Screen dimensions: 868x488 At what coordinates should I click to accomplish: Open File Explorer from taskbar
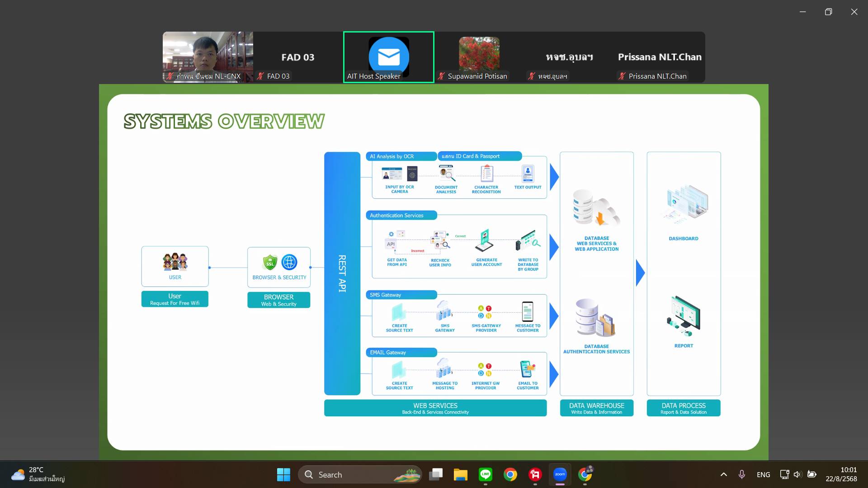coord(460,474)
